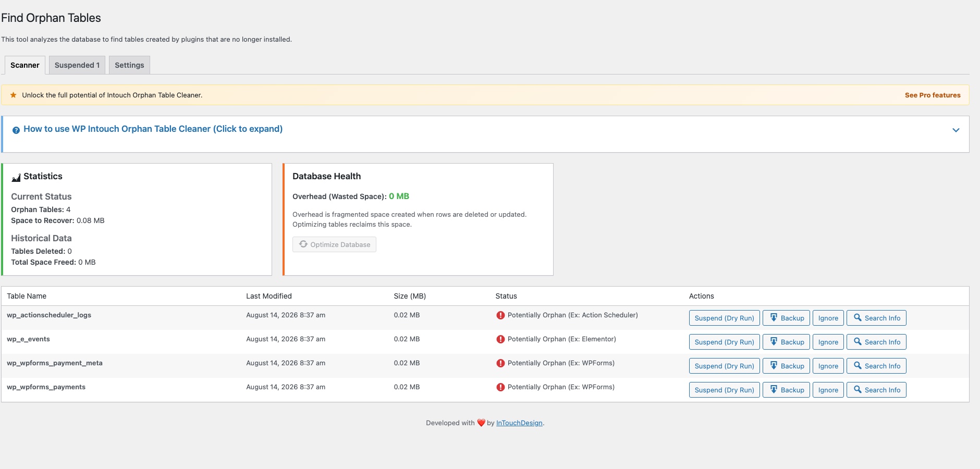Screen dimensions: 980x469
Task: Click warning icon in wp_wpforms_payments row
Action: pos(500,387)
